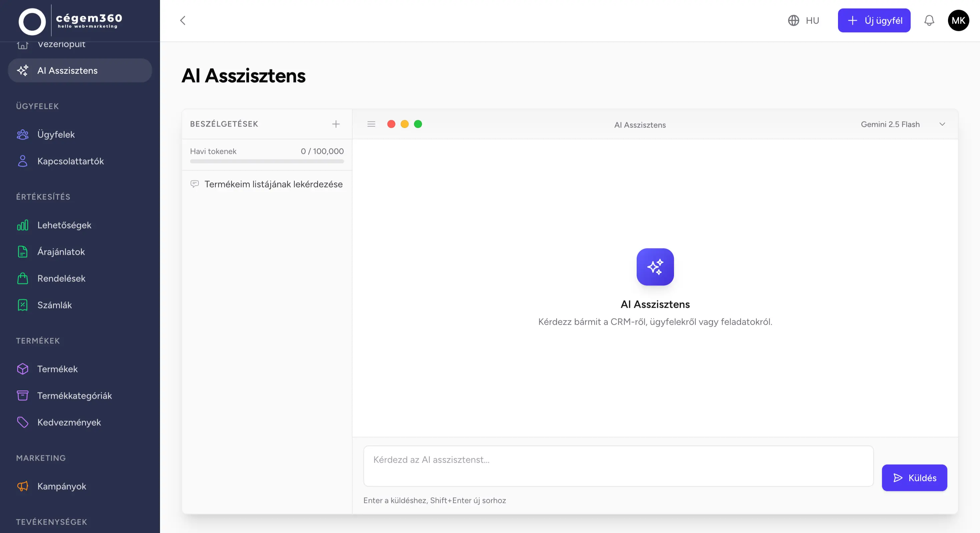Click the Rendelések shopping bag icon
Screen dimensions: 980x533
click(22, 278)
